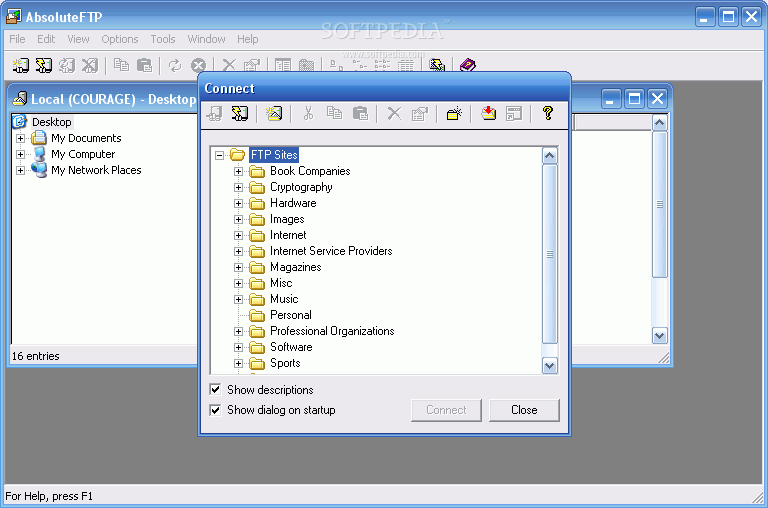Expand the Hardware folder
The image size is (768, 508).
coord(239,203)
